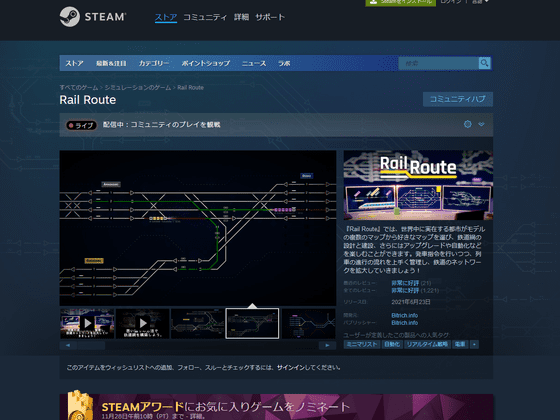Play the second video thumbnail
The height and width of the screenshot is (420, 560).
tap(142, 324)
